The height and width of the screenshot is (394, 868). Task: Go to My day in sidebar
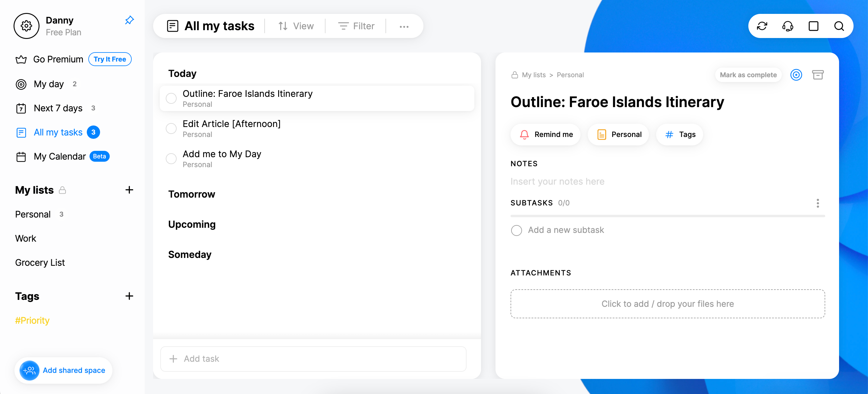click(49, 84)
